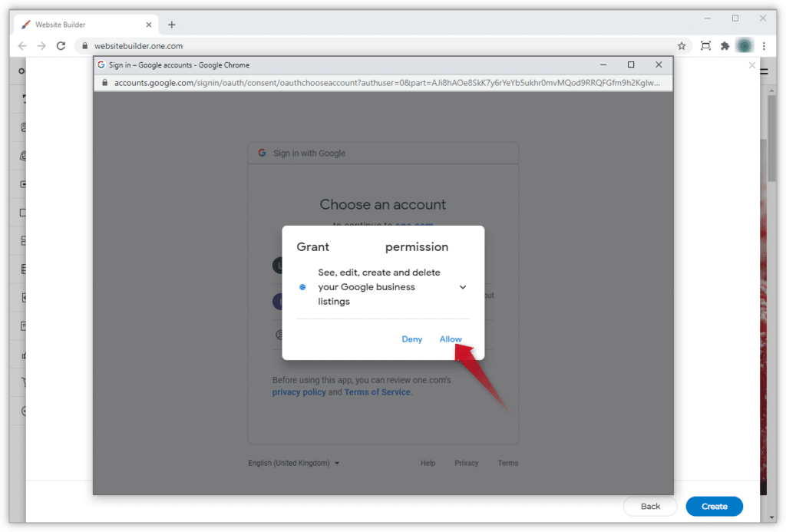Open the English (United Kingdom) language dropdown

pyautogui.click(x=293, y=464)
